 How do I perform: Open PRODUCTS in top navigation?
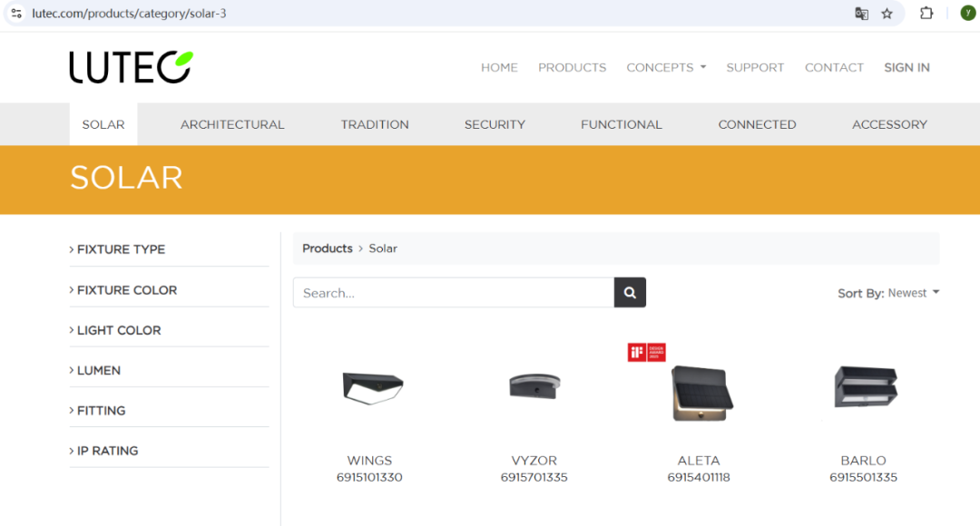572,67
